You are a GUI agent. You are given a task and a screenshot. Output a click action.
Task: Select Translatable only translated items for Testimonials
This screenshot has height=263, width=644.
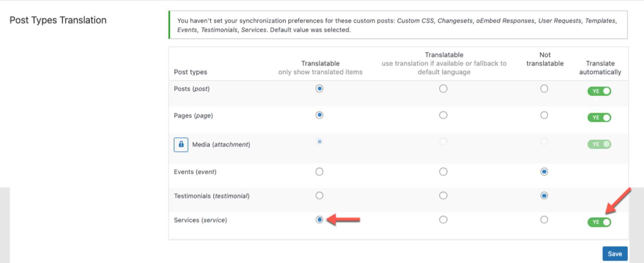coord(319,195)
